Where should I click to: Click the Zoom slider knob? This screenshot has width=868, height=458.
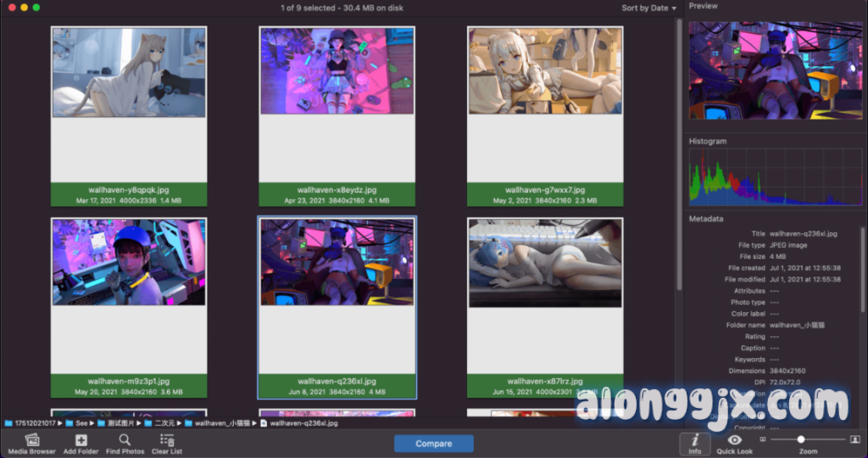click(x=801, y=439)
